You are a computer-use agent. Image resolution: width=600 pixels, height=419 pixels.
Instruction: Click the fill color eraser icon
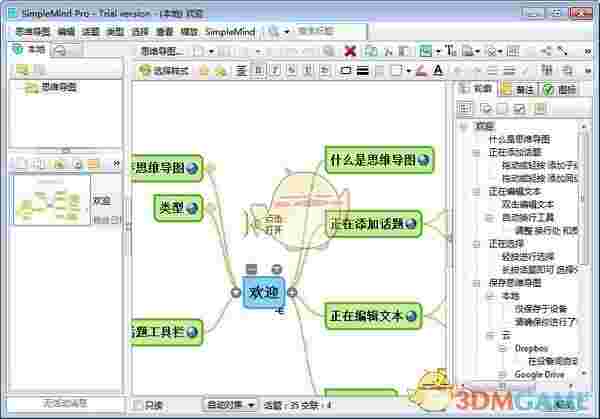click(x=421, y=70)
